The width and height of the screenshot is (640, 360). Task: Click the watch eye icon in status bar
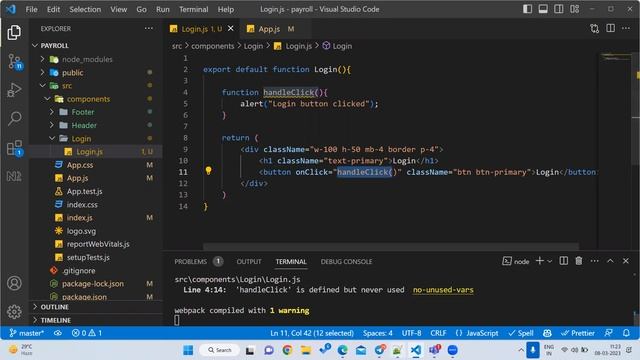(x=58, y=333)
